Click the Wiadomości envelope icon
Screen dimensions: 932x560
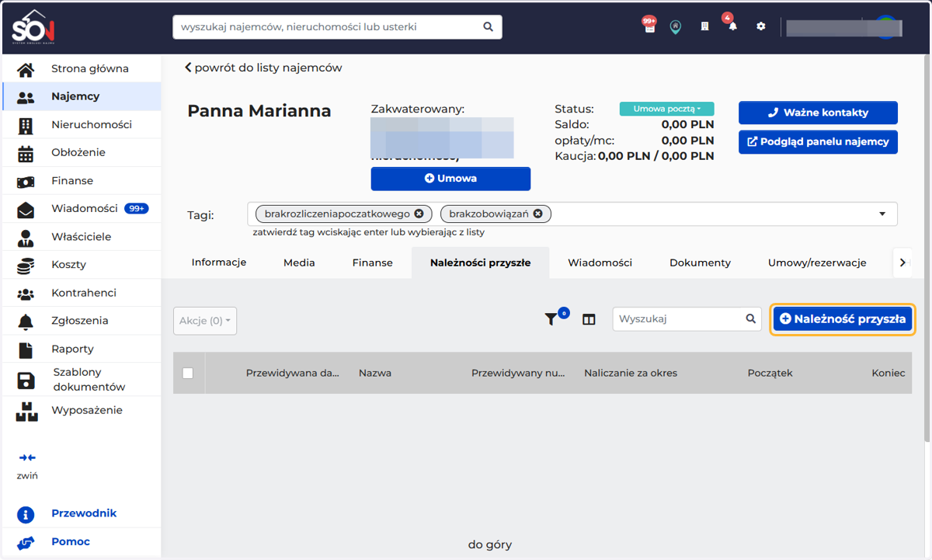pyautogui.click(x=26, y=209)
